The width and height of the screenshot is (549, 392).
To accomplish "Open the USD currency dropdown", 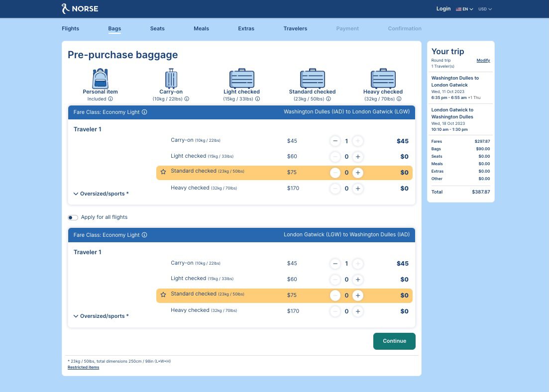I will pyautogui.click(x=484, y=8).
